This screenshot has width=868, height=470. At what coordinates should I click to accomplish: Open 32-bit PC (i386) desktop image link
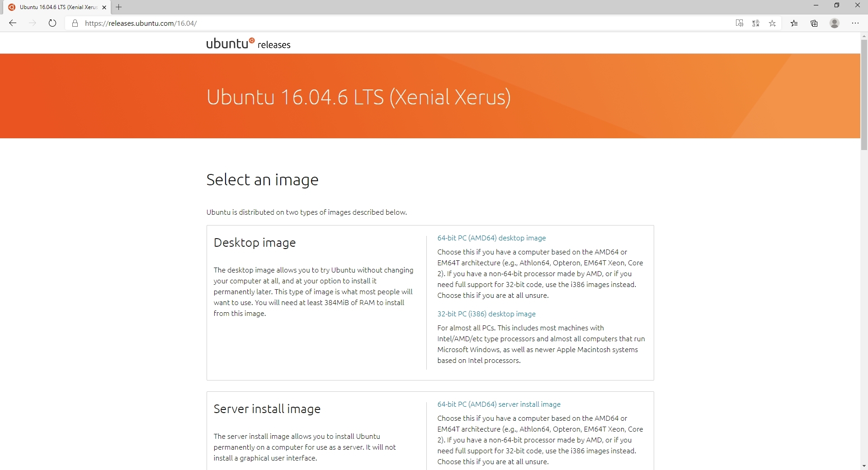(x=486, y=314)
